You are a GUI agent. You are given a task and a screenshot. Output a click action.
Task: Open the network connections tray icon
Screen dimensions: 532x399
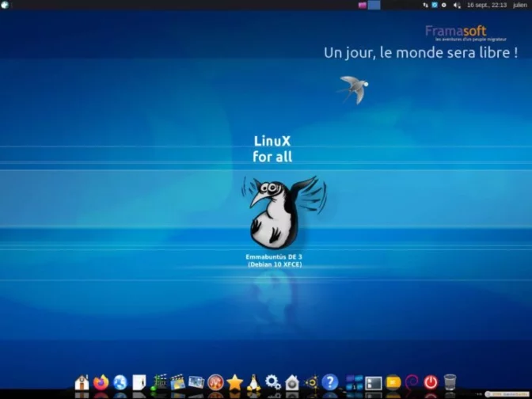426,5
